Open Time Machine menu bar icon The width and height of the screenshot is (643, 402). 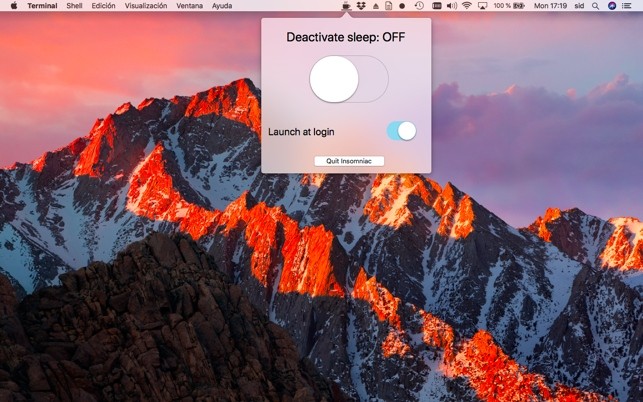419,6
